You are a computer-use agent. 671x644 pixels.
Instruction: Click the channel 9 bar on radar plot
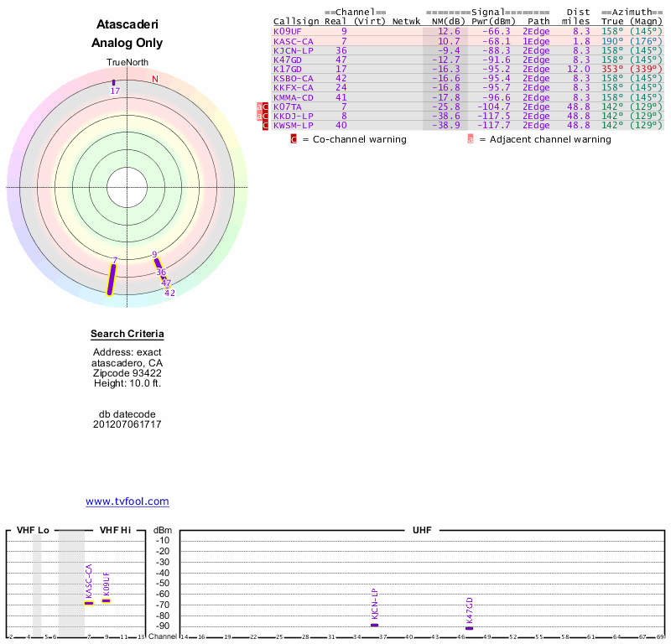(x=158, y=263)
